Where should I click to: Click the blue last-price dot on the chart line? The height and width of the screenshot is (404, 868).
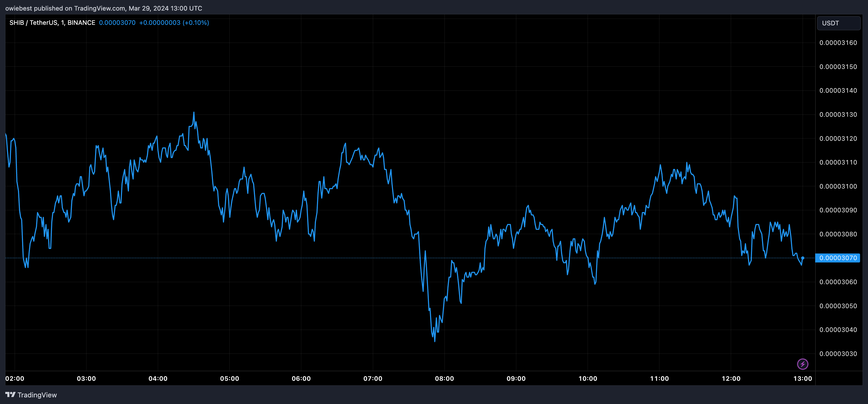pyautogui.click(x=803, y=258)
